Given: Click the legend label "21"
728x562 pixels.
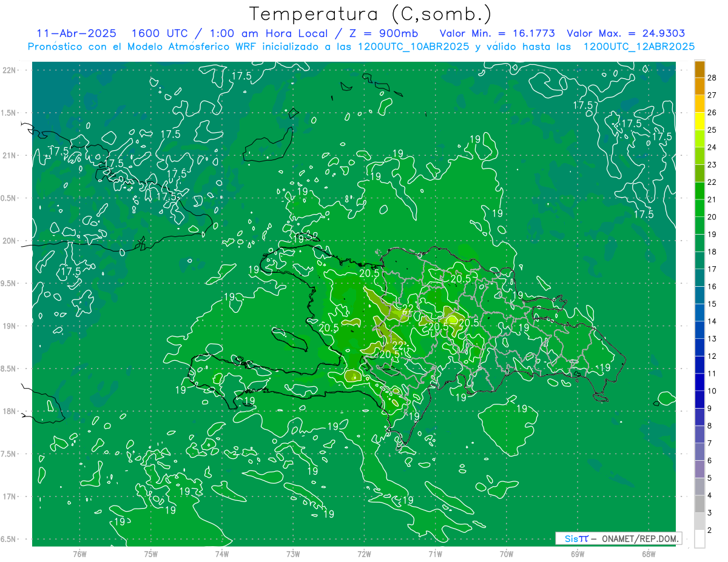Looking at the screenshot, I should point(711,199).
